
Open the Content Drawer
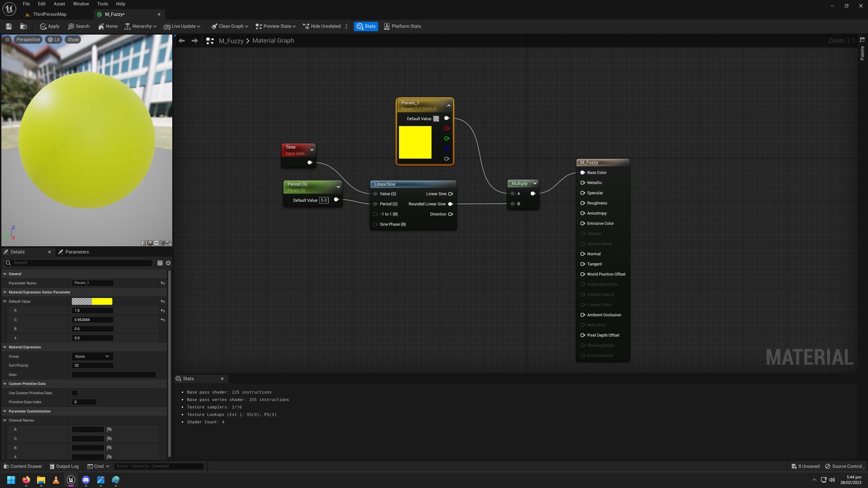tap(23, 466)
